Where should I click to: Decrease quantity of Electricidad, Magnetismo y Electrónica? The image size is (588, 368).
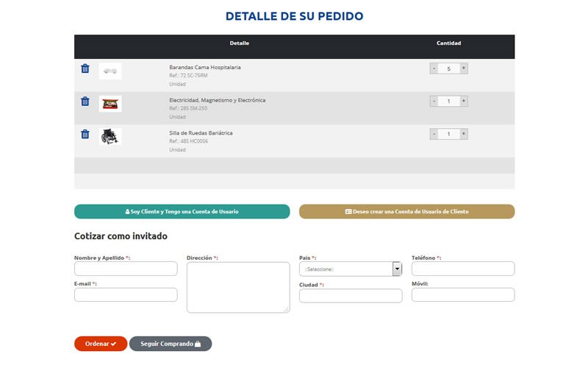tap(434, 101)
